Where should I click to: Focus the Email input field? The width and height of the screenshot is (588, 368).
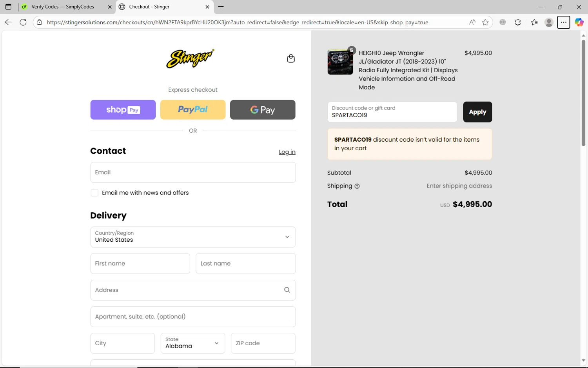tap(193, 173)
